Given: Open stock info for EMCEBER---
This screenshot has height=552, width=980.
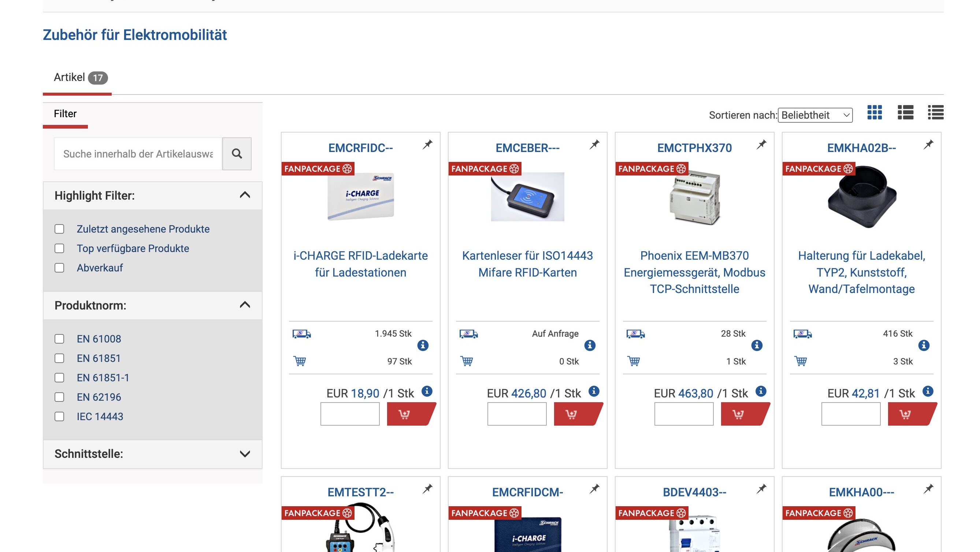Looking at the screenshot, I should [x=590, y=345].
